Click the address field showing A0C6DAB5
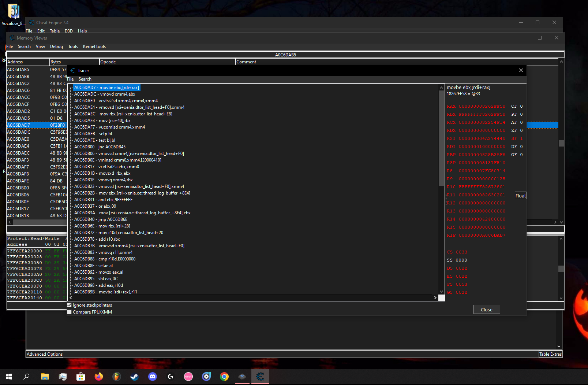The image size is (588, 385). pyautogui.click(x=285, y=55)
